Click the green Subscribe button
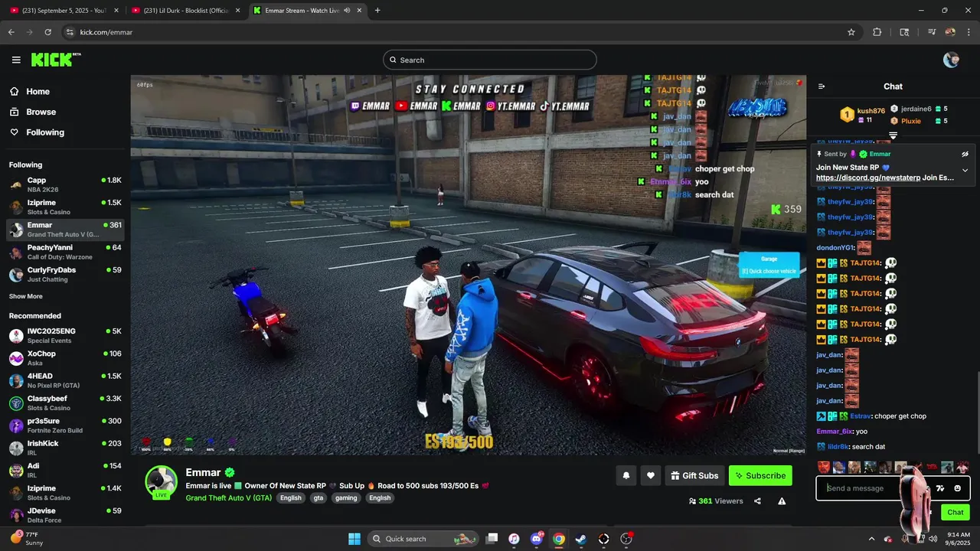This screenshot has width=980, height=551. (x=760, y=475)
